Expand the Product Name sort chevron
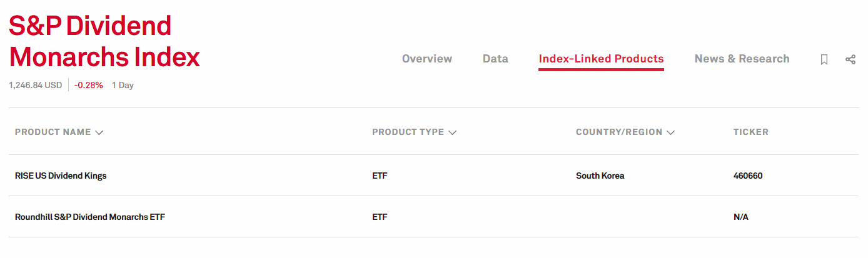 pyautogui.click(x=99, y=132)
